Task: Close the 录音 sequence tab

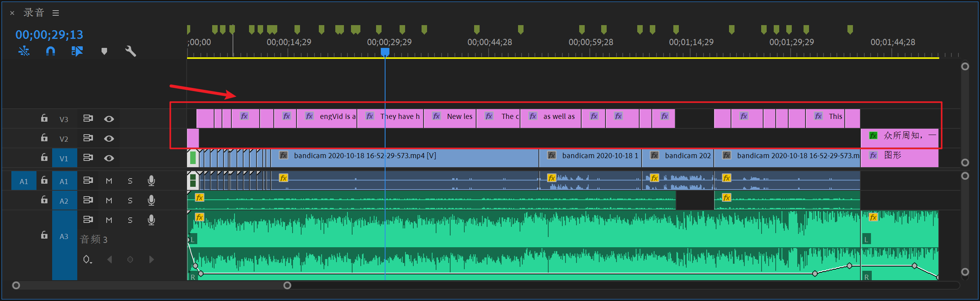Action: [x=12, y=13]
